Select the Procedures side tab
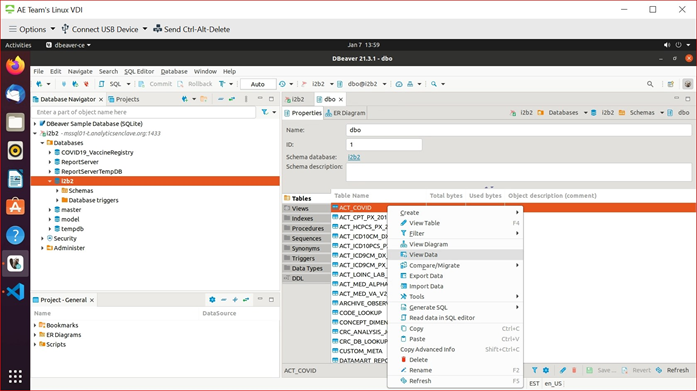This screenshot has height=391, width=697. tap(306, 228)
